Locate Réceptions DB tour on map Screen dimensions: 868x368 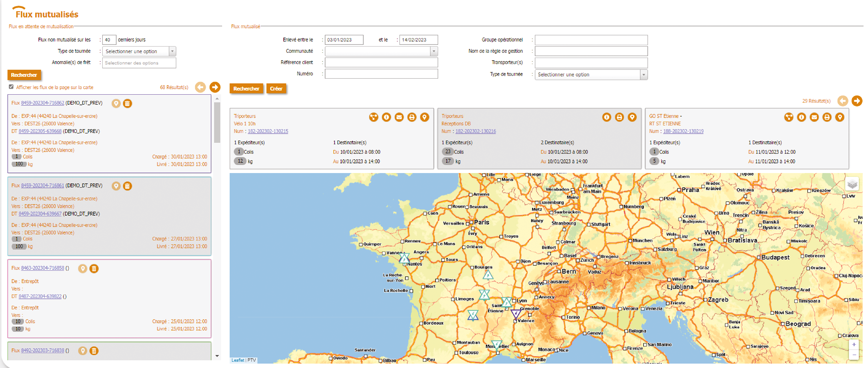pyautogui.click(x=632, y=117)
